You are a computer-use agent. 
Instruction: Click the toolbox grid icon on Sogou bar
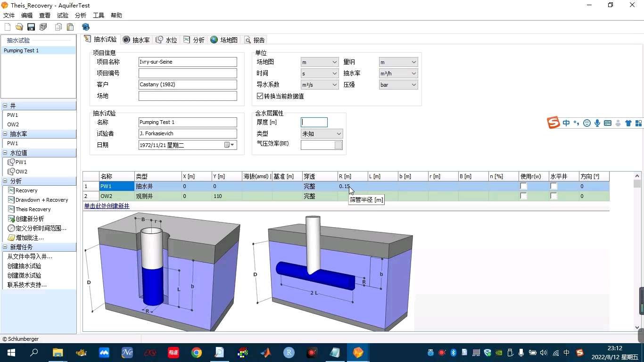coord(639,123)
